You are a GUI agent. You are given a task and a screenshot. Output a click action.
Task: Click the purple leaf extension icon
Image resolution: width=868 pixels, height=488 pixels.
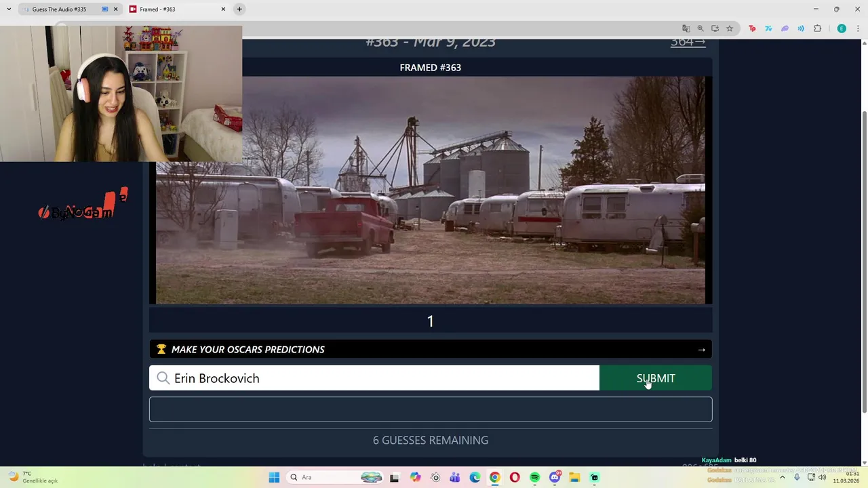click(785, 28)
